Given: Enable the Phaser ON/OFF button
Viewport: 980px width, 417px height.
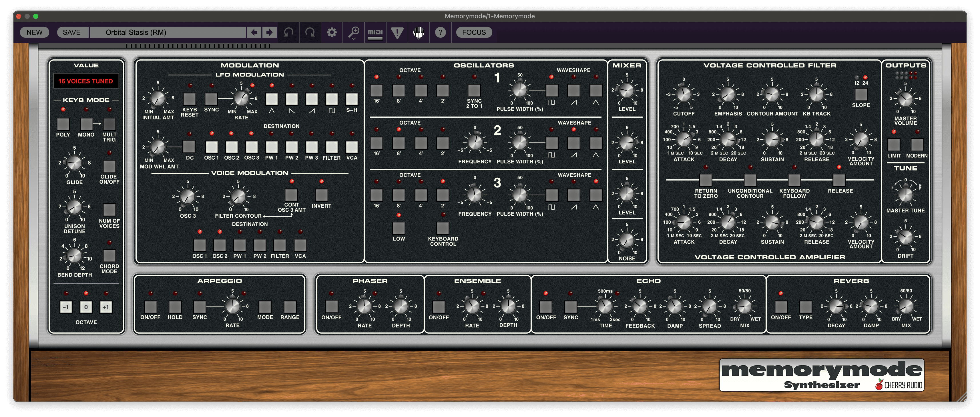Looking at the screenshot, I should [331, 306].
